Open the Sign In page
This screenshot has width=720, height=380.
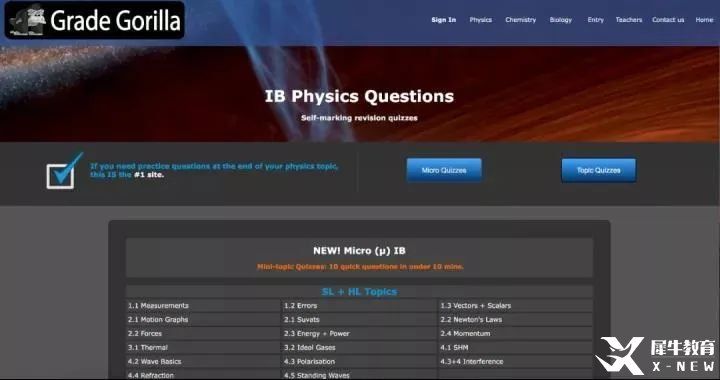pyautogui.click(x=444, y=20)
